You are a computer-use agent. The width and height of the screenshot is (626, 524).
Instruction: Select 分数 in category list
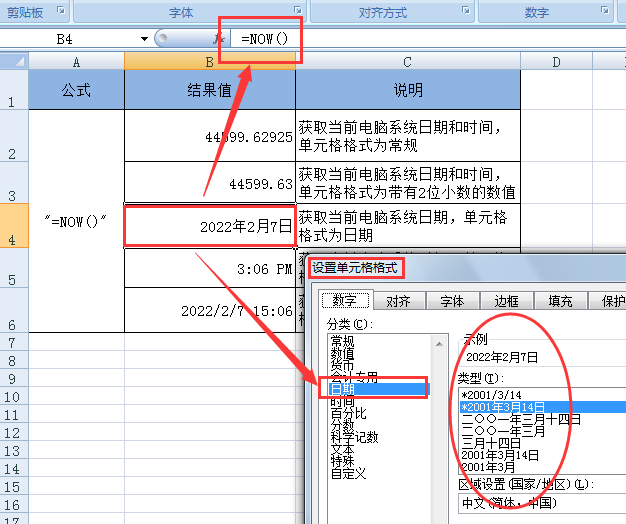click(342, 425)
